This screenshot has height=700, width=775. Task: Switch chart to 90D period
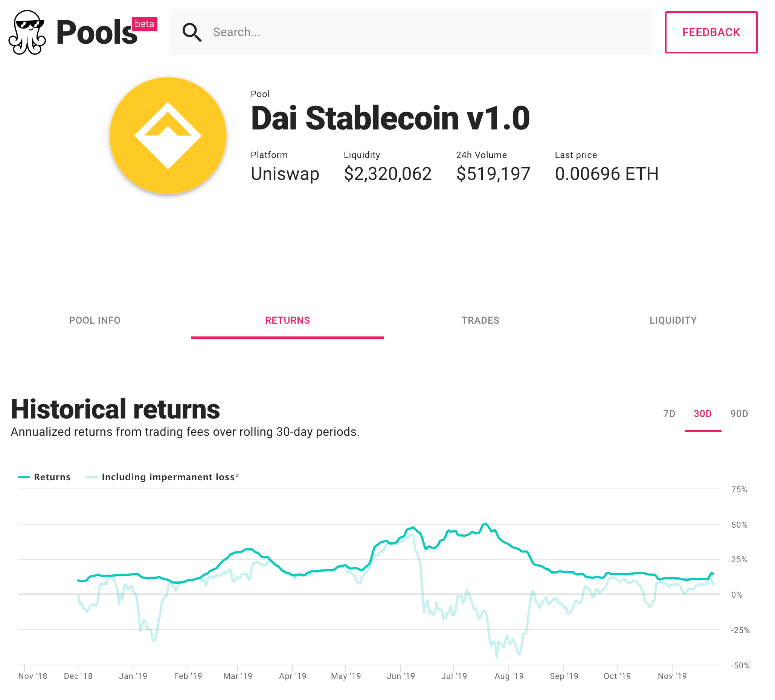pyautogui.click(x=739, y=414)
